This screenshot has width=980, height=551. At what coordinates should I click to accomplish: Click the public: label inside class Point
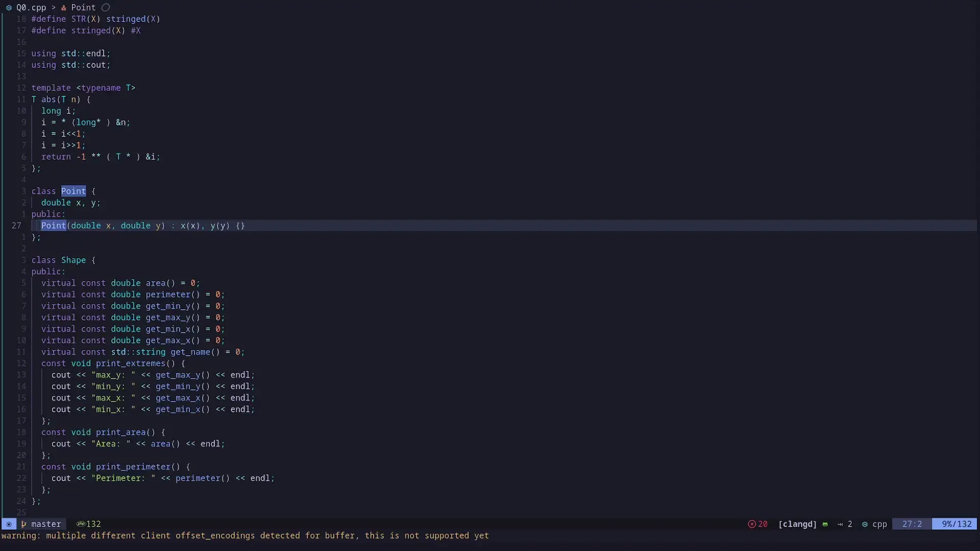click(x=48, y=214)
